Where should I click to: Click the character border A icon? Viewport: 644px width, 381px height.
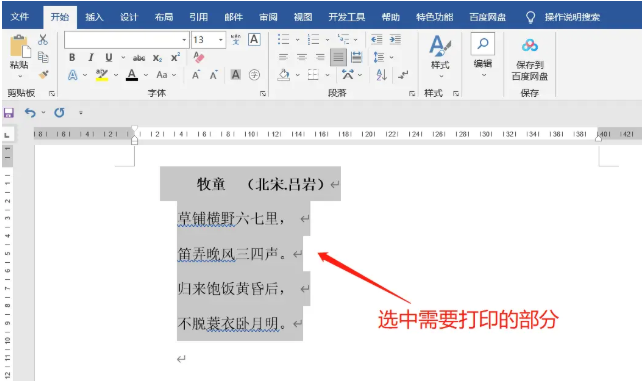(x=254, y=40)
